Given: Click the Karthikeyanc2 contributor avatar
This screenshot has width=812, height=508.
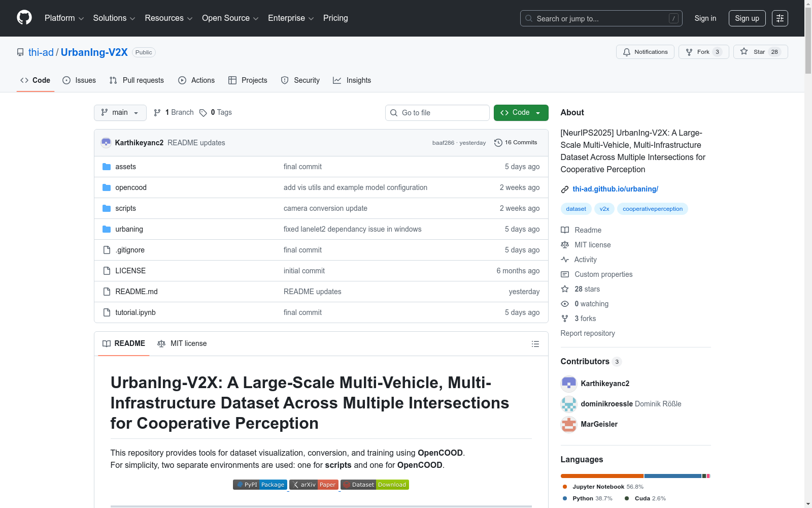Looking at the screenshot, I should 568,384.
